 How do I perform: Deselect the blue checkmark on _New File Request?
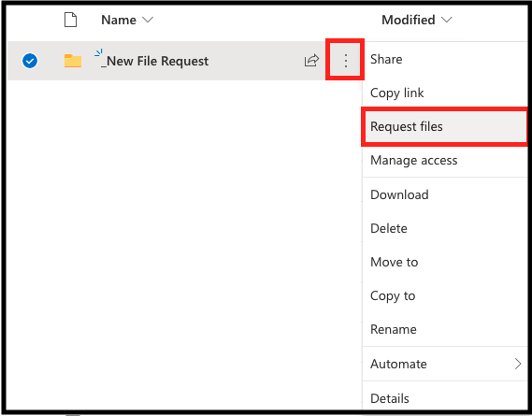30,61
